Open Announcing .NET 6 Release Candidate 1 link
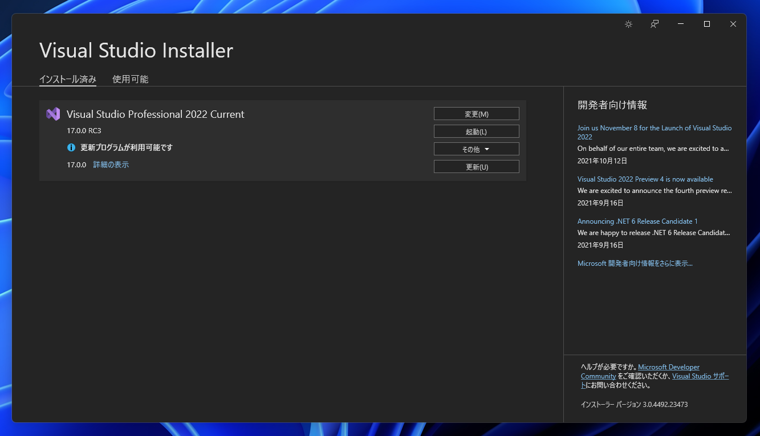Viewport: 760px width, 436px height. click(x=637, y=221)
